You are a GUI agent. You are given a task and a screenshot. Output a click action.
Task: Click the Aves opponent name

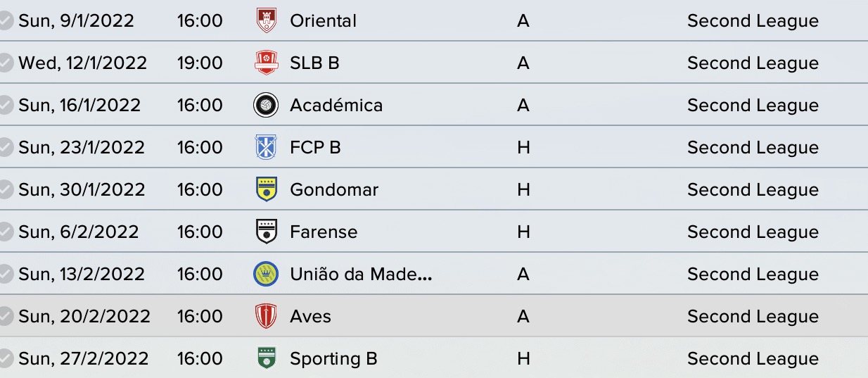(x=310, y=317)
